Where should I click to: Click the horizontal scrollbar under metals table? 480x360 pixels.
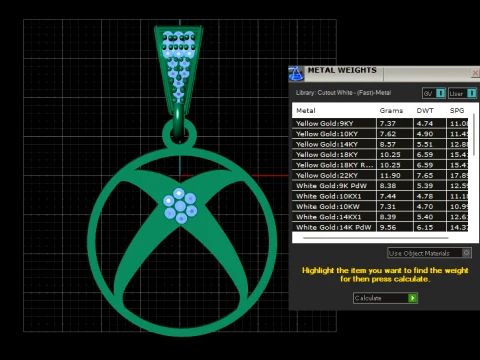(376, 238)
